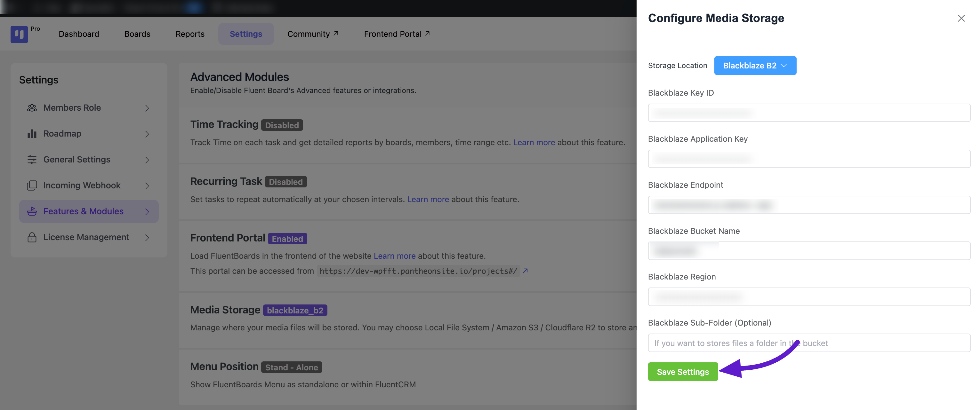Image resolution: width=980 pixels, height=410 pixels.
Task: Focus the Blackblaze Endpoint field
Action: 809,205
